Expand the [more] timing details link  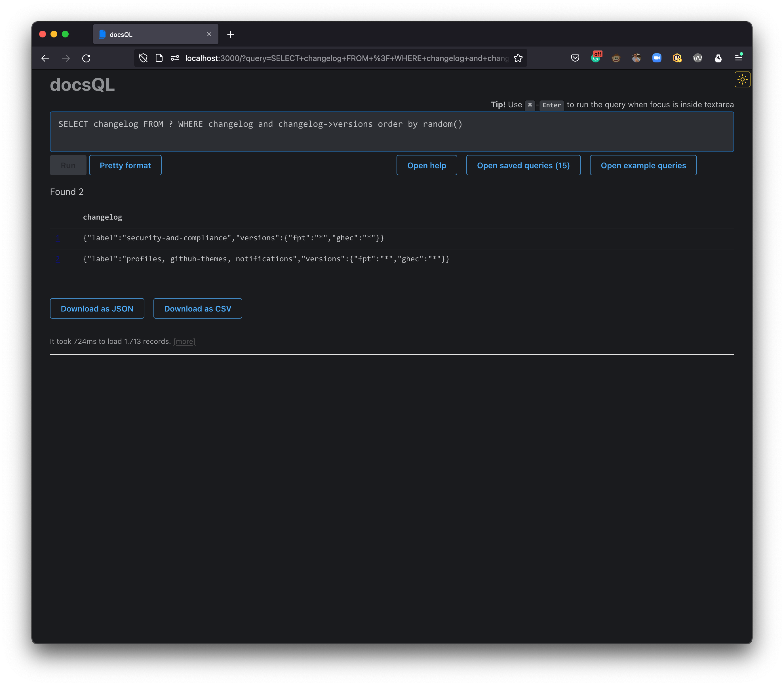(x=184, y=342)
